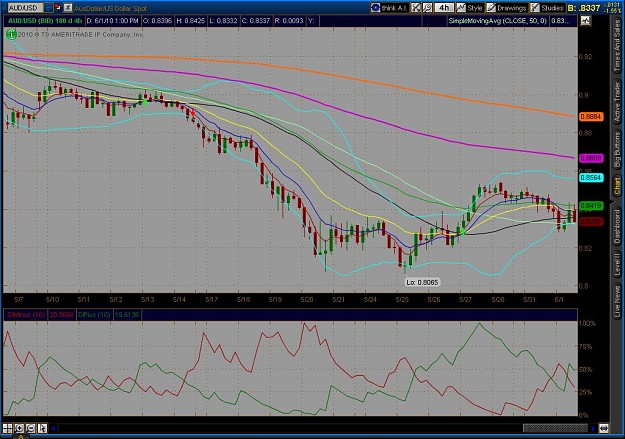Viewport: 625px width, 439px height.
Task: Click the symbol actions icon beside AusDollar label
Action: pos(68,8)
